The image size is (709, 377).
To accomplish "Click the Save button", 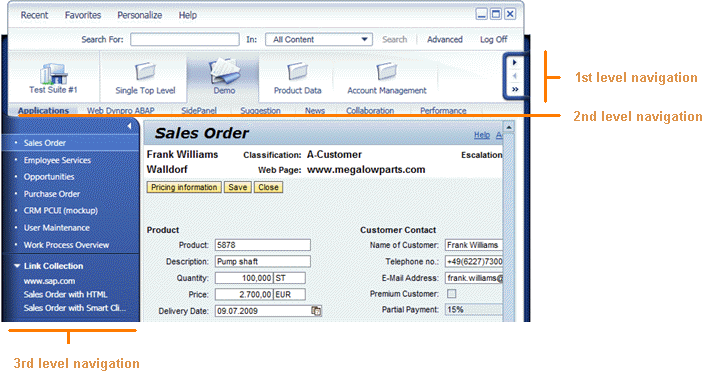I will coord(238,187).
